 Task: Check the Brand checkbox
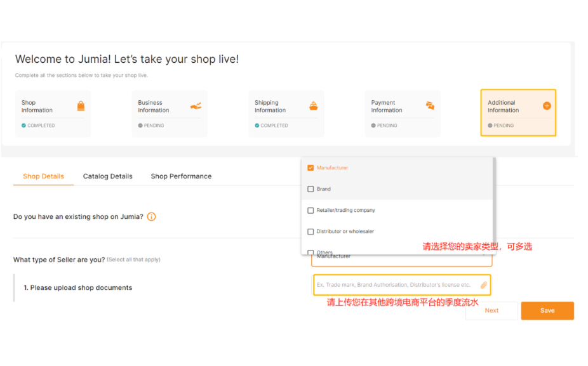point(311,189)
